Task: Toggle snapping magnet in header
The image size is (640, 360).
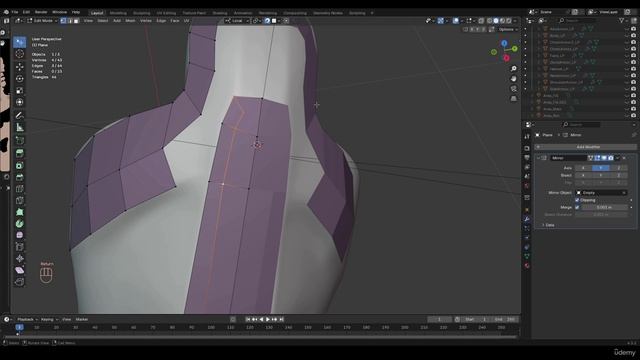Action: pos(267,20)
